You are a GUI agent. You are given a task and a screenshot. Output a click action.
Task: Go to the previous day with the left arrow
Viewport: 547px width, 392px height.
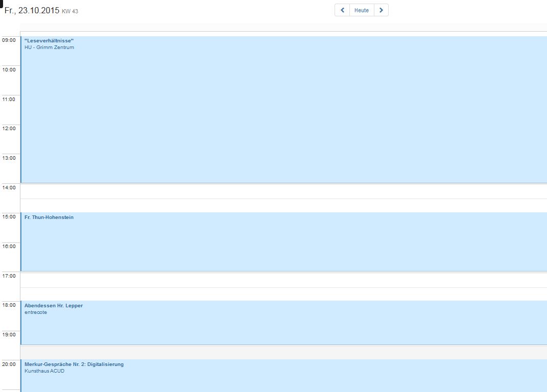click(342, 10)
